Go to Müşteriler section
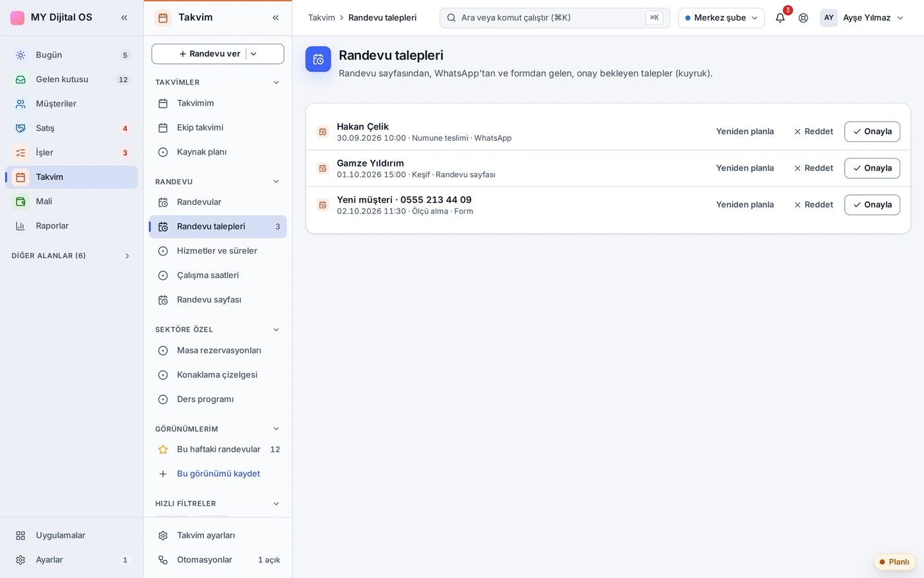Screen dimensions: 924x578 coord(71,104)
